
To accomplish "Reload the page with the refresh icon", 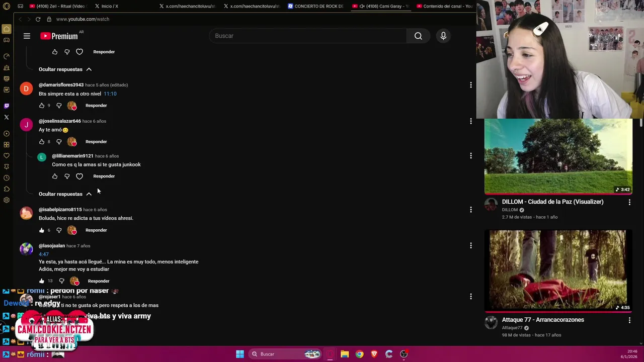I will tap(38, 19).
